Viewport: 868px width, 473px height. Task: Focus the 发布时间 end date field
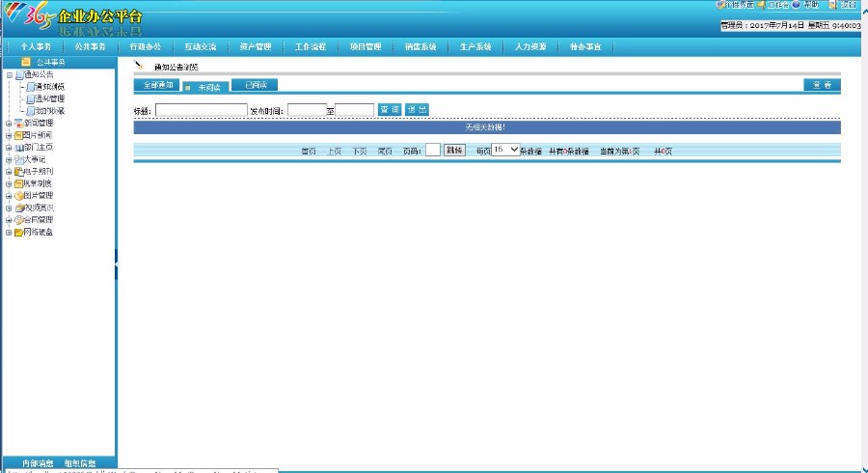[x=354, y=110]
